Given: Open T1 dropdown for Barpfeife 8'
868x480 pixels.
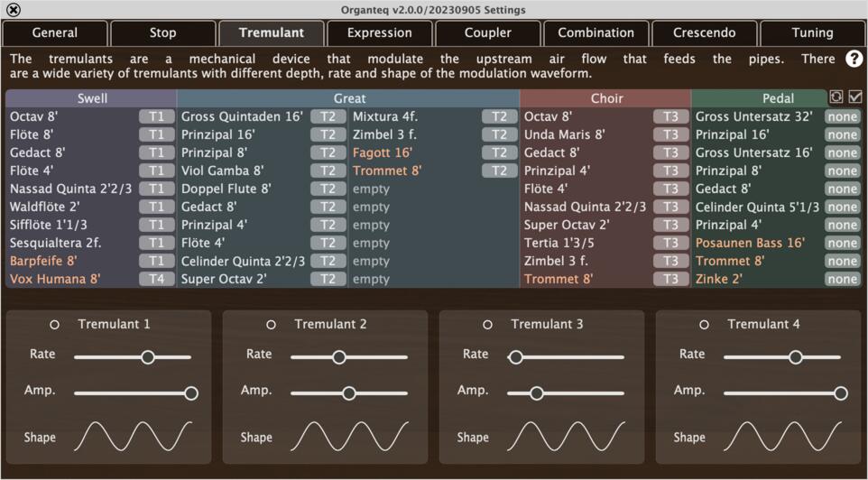Looking at the screenshot, I should (157, 261).
